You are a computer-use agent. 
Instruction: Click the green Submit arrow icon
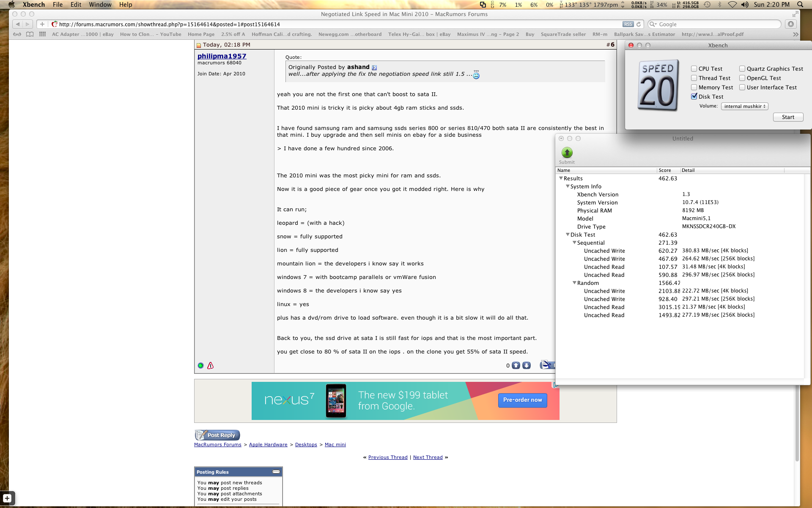(567, 152)
